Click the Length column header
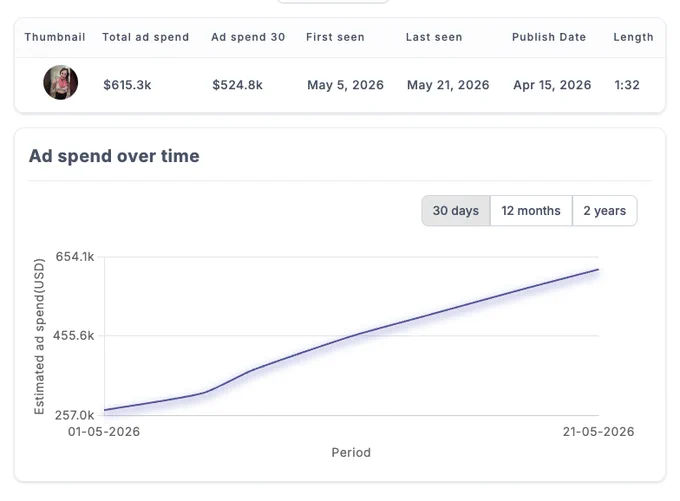Viewport: 680px width, 501px height. pyautogui.click(x=633, y=37)
